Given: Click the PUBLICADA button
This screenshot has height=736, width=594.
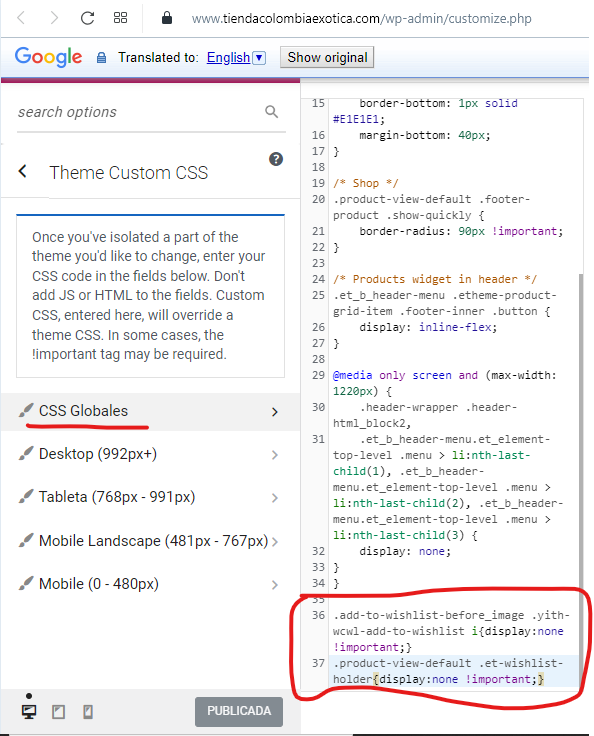Looking at the screenshot, I should [x=239, y=711].
